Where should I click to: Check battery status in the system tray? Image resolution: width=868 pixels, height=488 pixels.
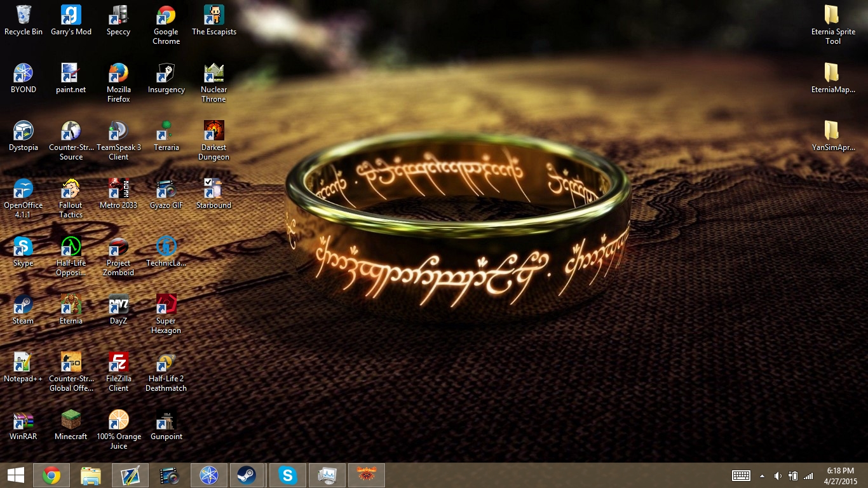[793, 475]
